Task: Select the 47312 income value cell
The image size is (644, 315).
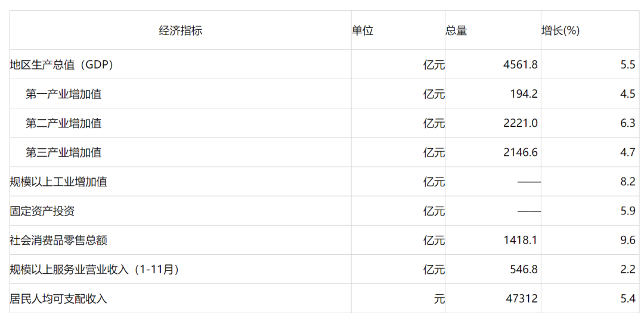Action: pyautogui.click(x=493, y=298)
